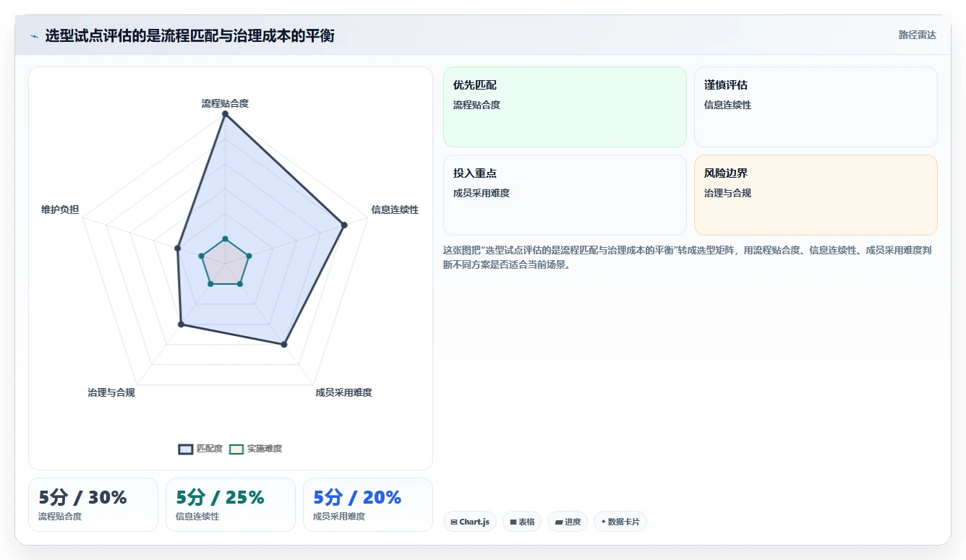Click the 匹配度 data point toward 成员采用难度
966x560 pixels.
point(284,345)
